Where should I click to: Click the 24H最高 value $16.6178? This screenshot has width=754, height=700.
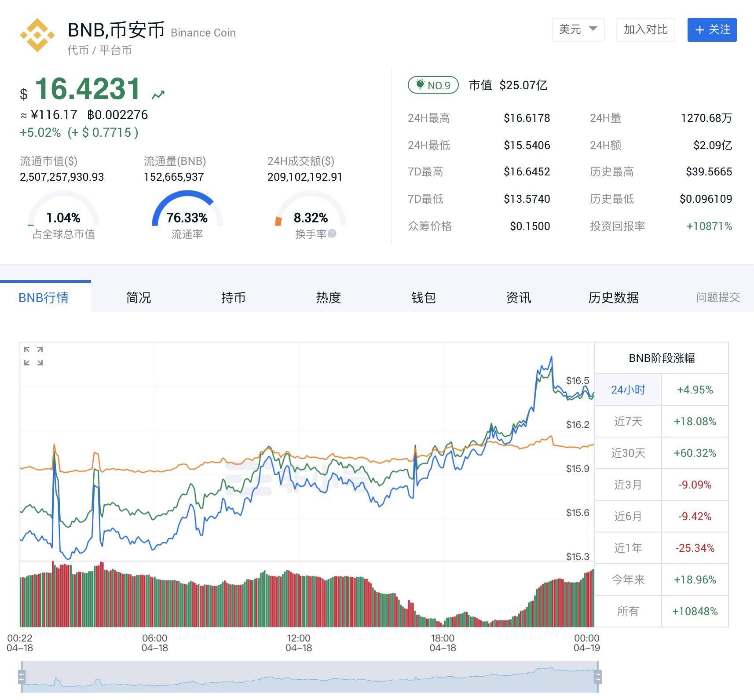[x=527, y=118]
